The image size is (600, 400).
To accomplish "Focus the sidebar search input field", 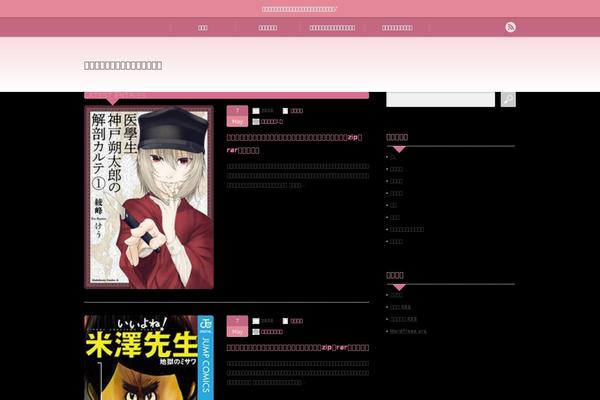I will pyautogui.click(x=440, y=99).
